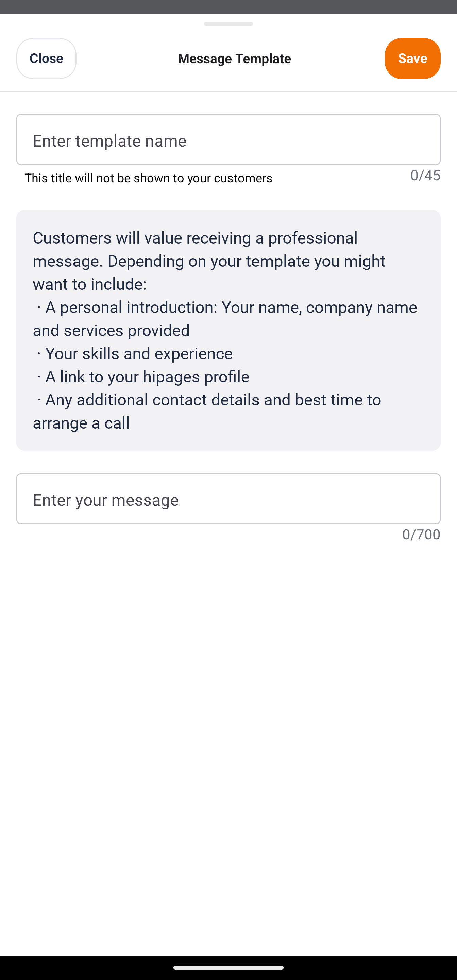Tap the 'arrange a call' tip line
Screen dimensions: 457x980
81,423
